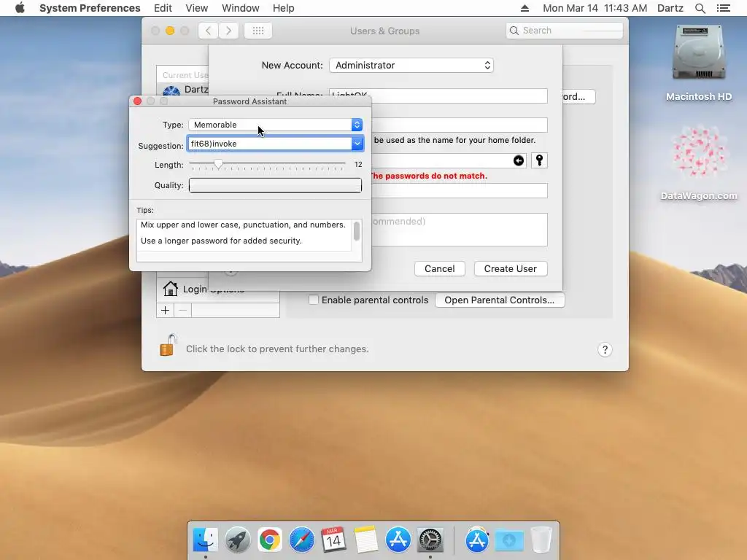The width and height of the screenshot is (747, 560).
Task: Click Dartz user name in menu bar
Action: tap(670, 8)
